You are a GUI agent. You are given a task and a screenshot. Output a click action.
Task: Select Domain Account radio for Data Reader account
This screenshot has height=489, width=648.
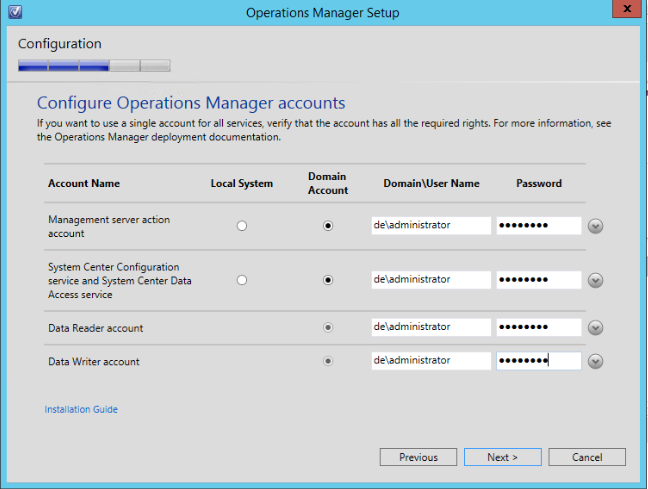pos(328,327)
